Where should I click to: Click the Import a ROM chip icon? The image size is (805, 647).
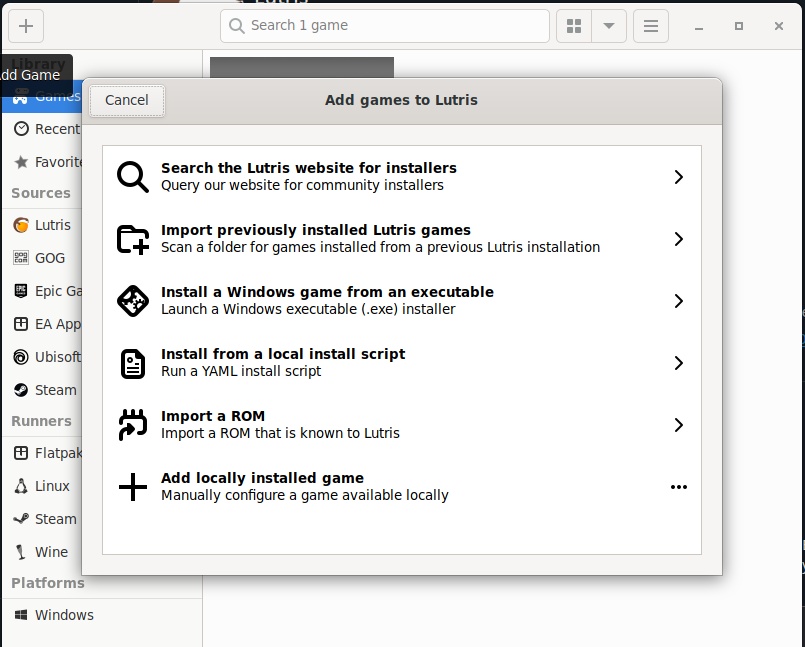133,425
